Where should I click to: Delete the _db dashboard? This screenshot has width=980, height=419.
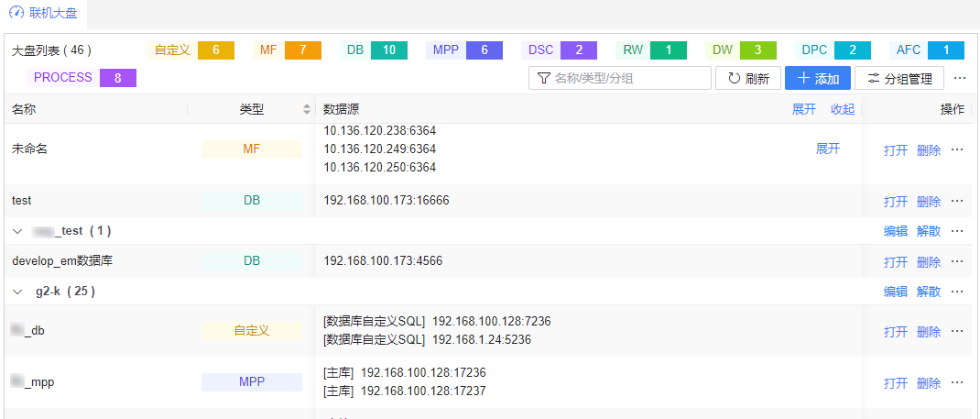point(928,332)
